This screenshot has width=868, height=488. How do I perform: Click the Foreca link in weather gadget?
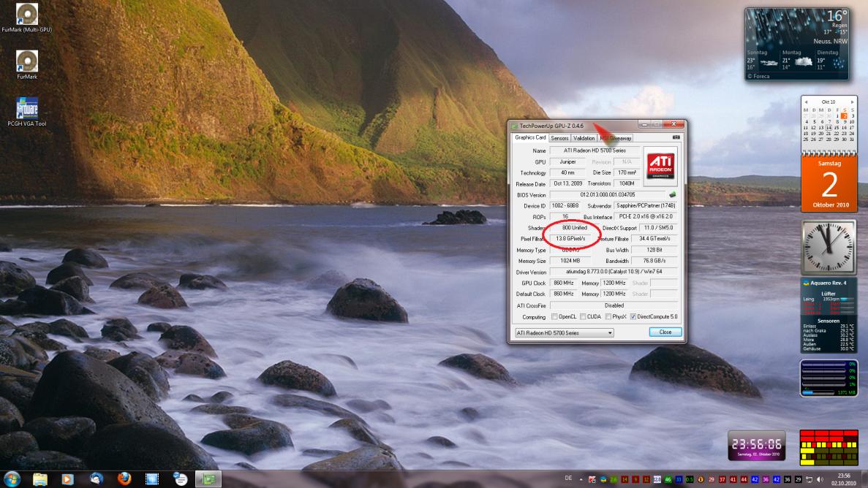point(758,77)
